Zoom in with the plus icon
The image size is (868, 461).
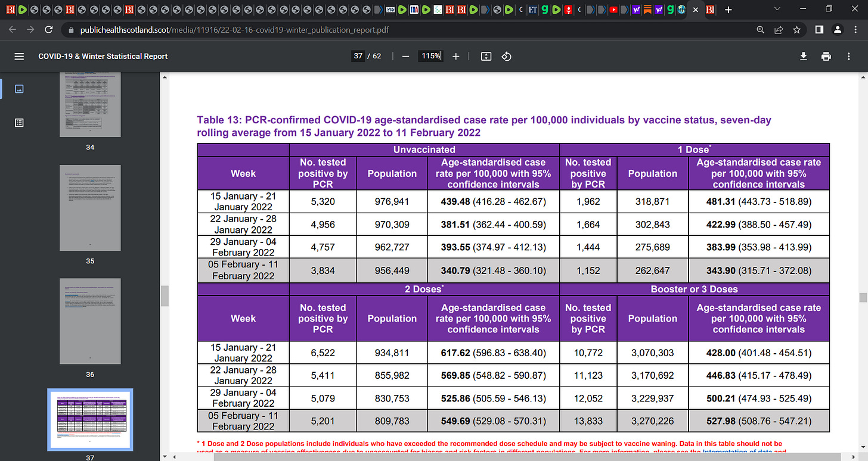(456, 56)
